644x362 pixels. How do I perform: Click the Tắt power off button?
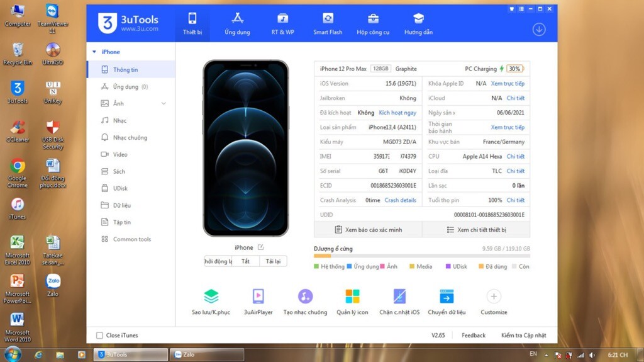(x=246, y=261)
